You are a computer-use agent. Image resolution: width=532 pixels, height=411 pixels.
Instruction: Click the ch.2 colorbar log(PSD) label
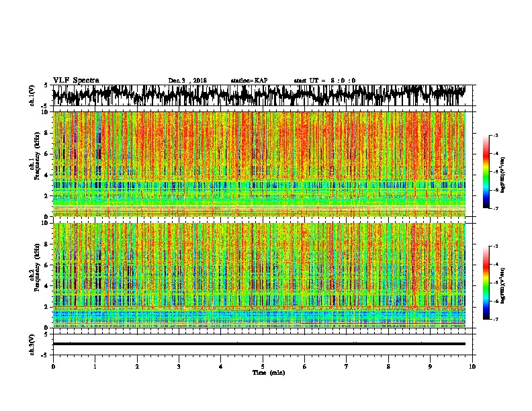503,285
